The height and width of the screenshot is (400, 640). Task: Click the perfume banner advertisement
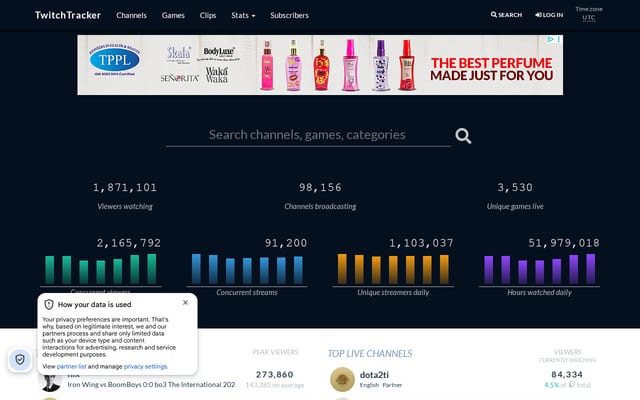[320, 65]
